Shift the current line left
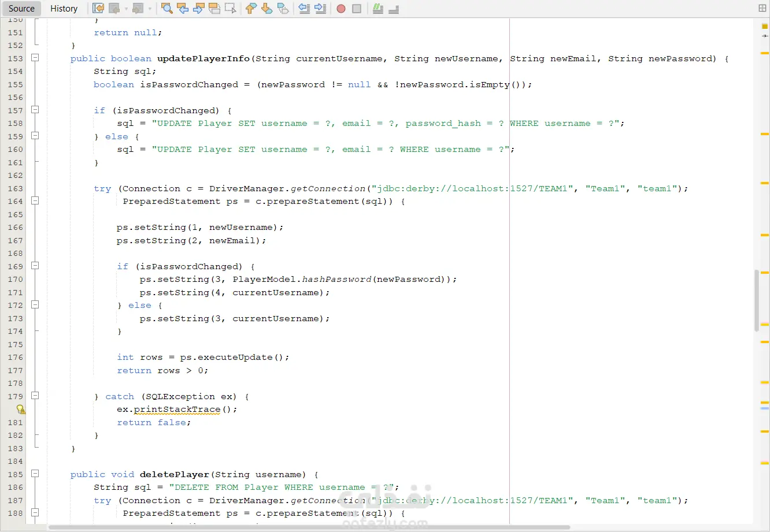 pyautogui.click(x=304, y=9)
